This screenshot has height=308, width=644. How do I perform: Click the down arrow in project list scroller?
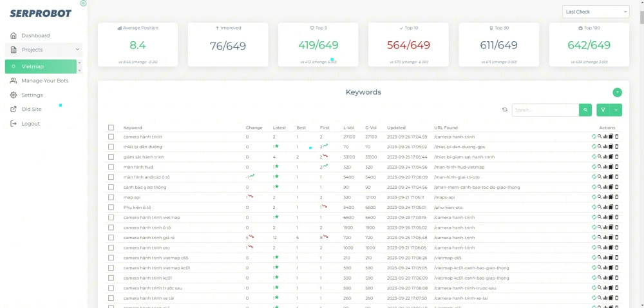pos(79,71)
